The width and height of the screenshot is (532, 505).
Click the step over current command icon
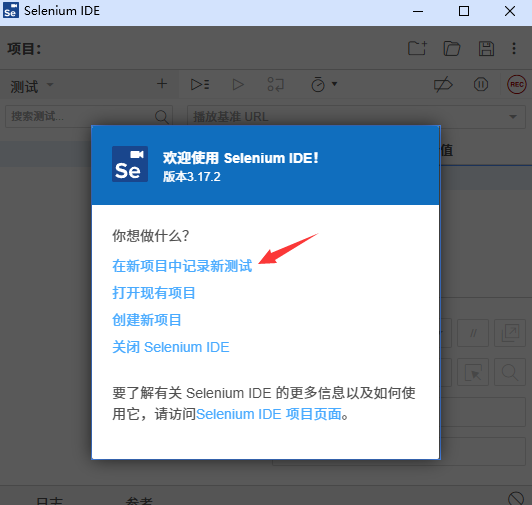point(276,85)
